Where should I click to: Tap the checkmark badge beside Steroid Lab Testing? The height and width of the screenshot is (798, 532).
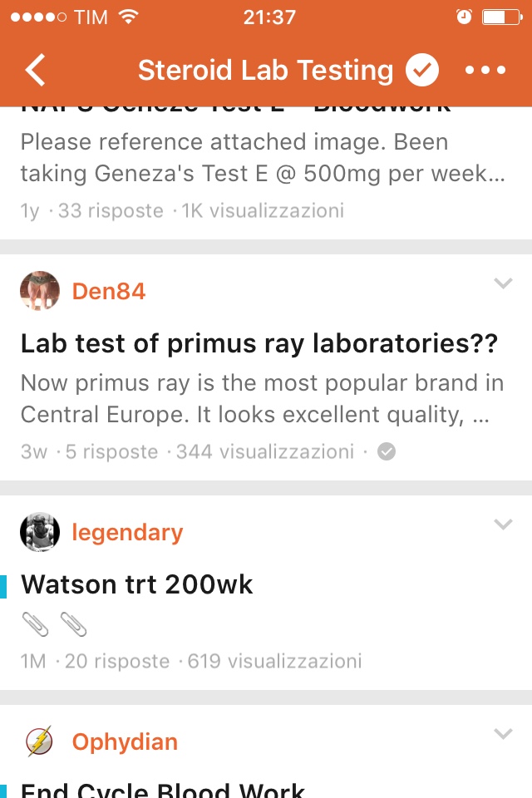point(422,71)
